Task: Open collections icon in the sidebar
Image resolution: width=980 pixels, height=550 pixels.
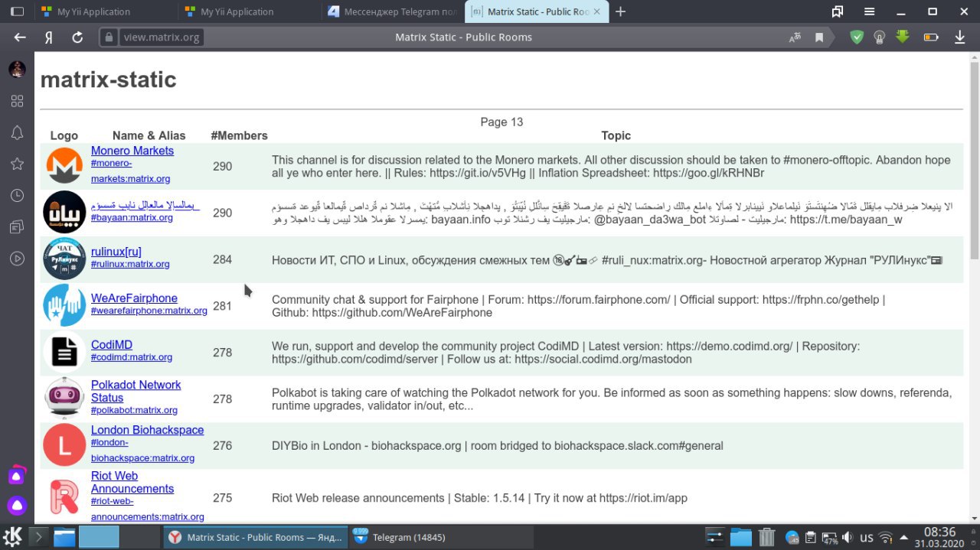Action: 17,227
